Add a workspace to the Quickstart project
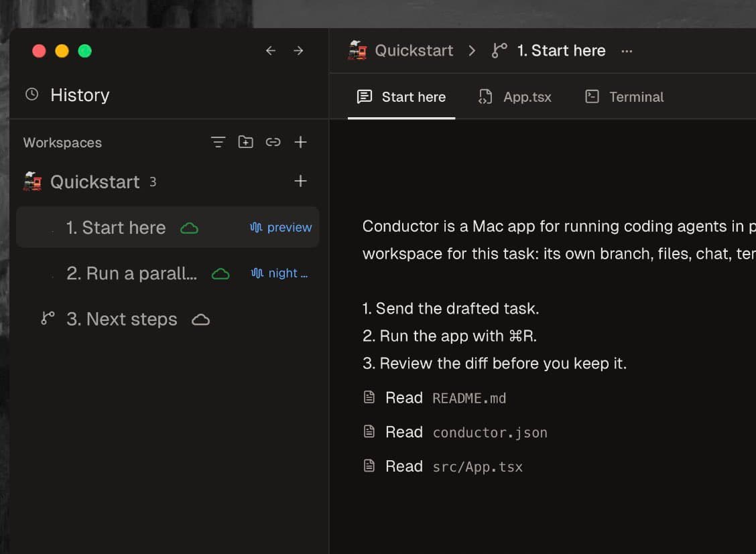 click(x=300, y=181)
